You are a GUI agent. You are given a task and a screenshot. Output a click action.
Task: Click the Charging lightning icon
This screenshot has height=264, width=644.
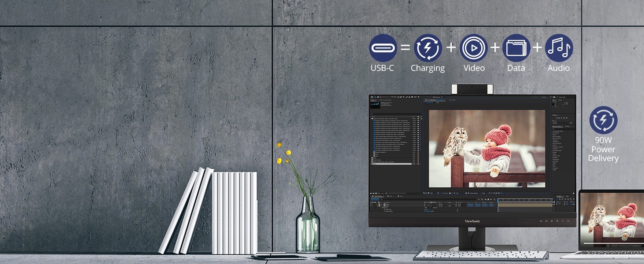(x=428, y=48)
